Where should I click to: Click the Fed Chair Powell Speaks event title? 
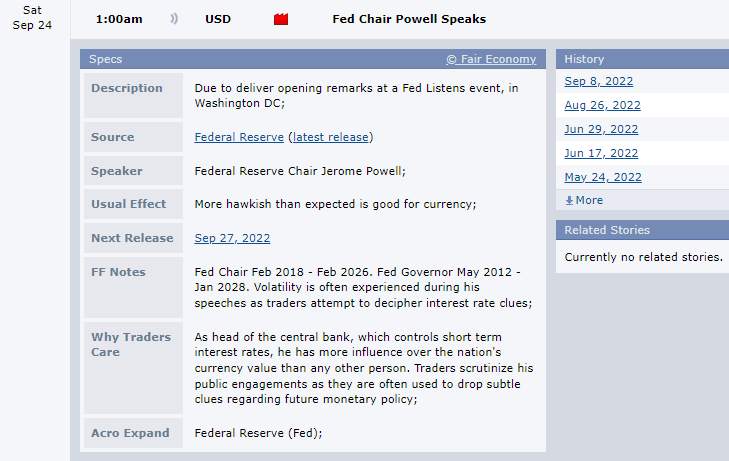409,19
